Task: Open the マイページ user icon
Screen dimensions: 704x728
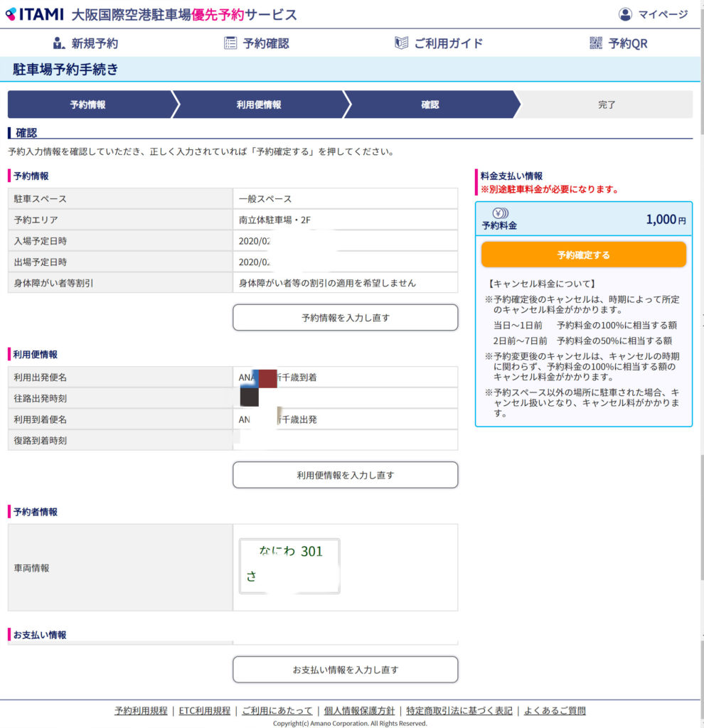Action: 625,14
